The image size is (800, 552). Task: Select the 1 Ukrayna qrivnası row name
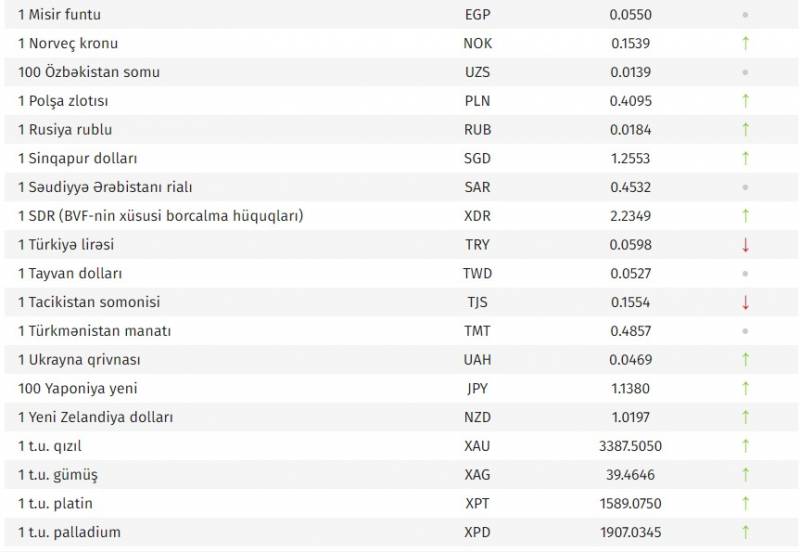79,360
